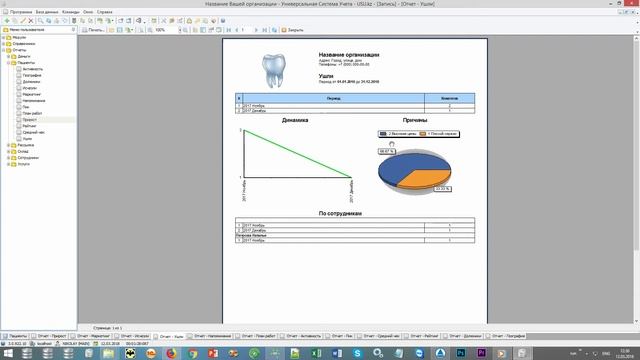The height and width of the screenshot is (360, 640).
Task: Click the Печать print button
Action: pos(93,30)
